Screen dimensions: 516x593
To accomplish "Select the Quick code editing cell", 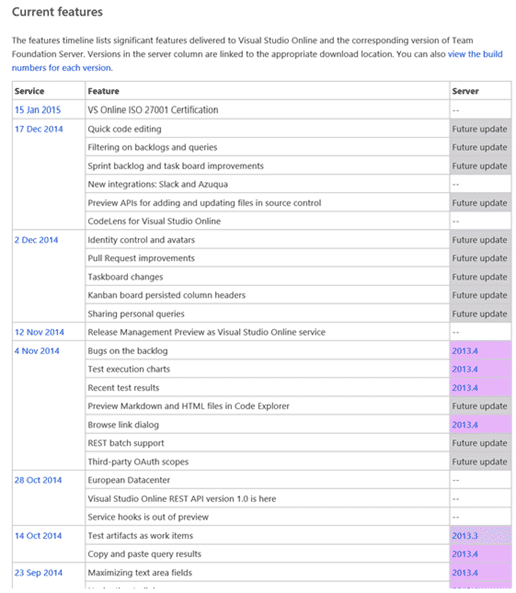I will pyautogui.click(x=267, y=129).
